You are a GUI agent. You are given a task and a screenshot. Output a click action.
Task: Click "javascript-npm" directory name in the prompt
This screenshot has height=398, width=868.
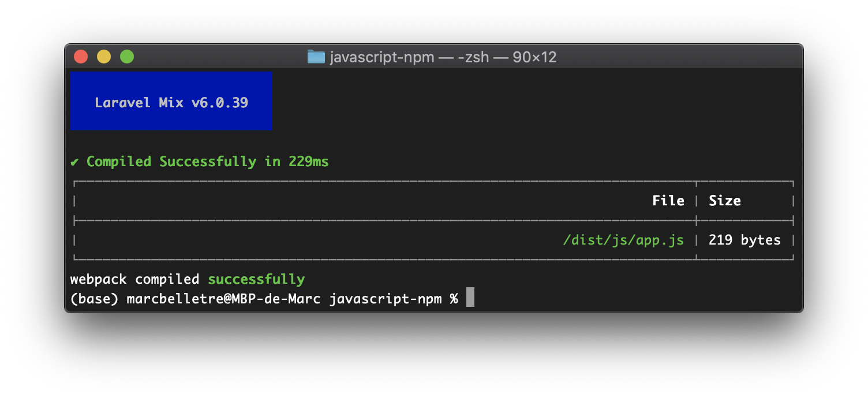(386, 299)
